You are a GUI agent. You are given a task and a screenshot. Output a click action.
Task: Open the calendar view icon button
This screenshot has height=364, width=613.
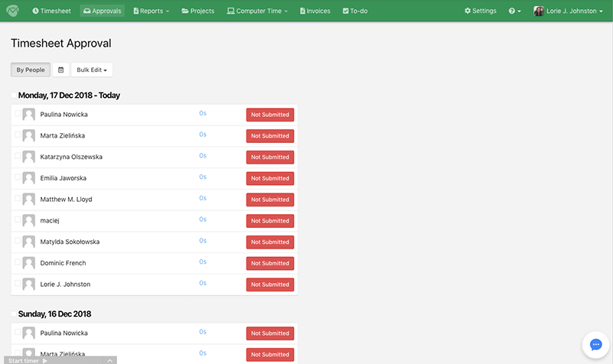click(61, 70)
